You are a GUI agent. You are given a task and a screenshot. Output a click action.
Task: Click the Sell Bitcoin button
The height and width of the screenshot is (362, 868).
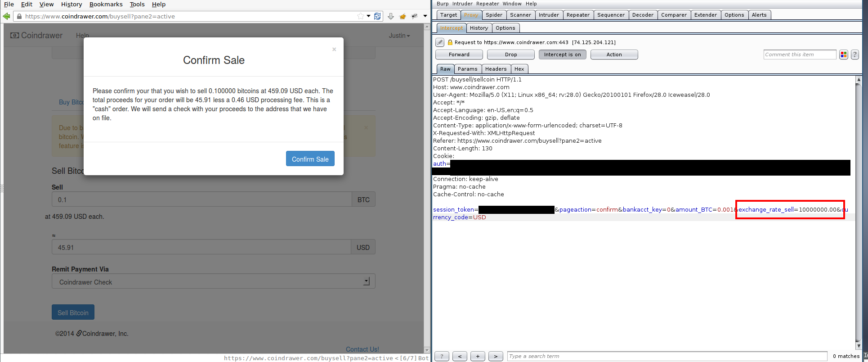73,312
